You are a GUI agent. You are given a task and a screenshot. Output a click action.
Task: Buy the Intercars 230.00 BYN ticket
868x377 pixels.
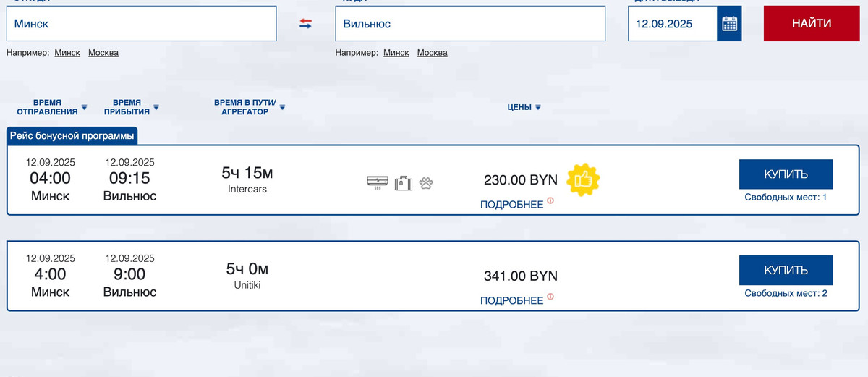786,174
